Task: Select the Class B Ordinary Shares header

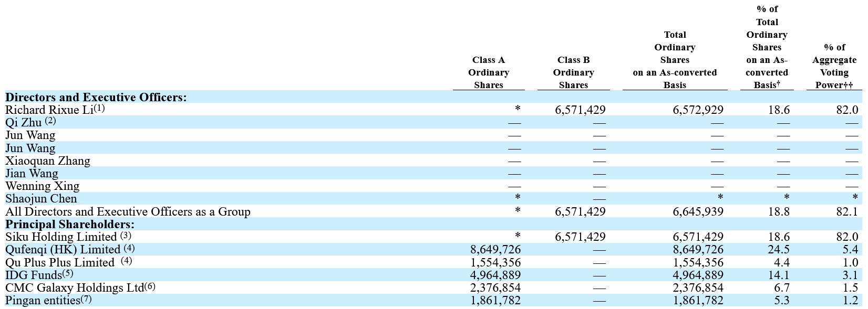Action: (x=573, y=72)
